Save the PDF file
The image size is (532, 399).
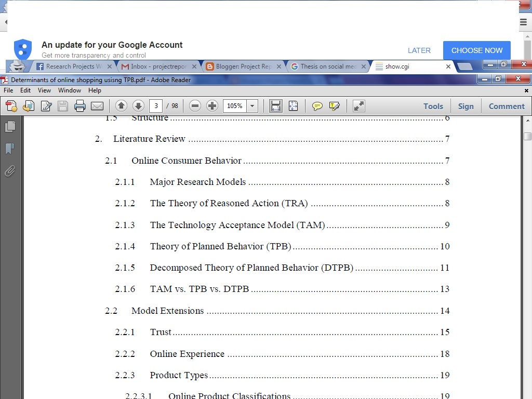tap(62, 106)
